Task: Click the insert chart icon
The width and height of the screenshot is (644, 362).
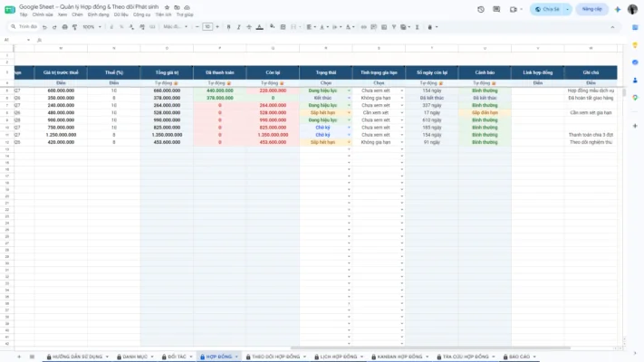Action: click(384, 27)
